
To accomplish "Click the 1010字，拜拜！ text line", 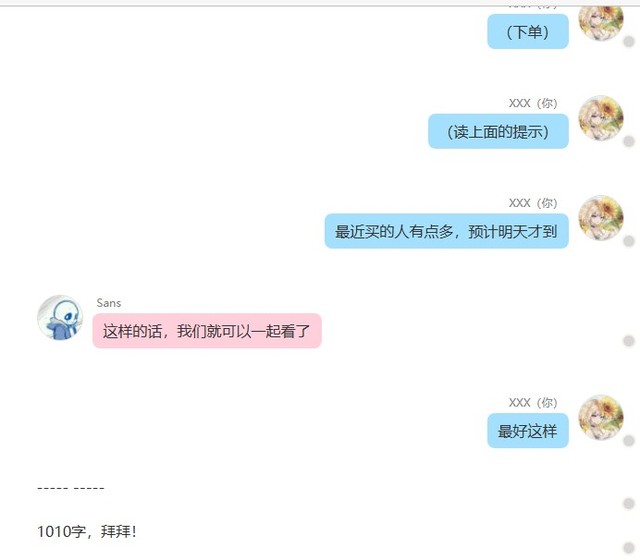I will point(87,531).
